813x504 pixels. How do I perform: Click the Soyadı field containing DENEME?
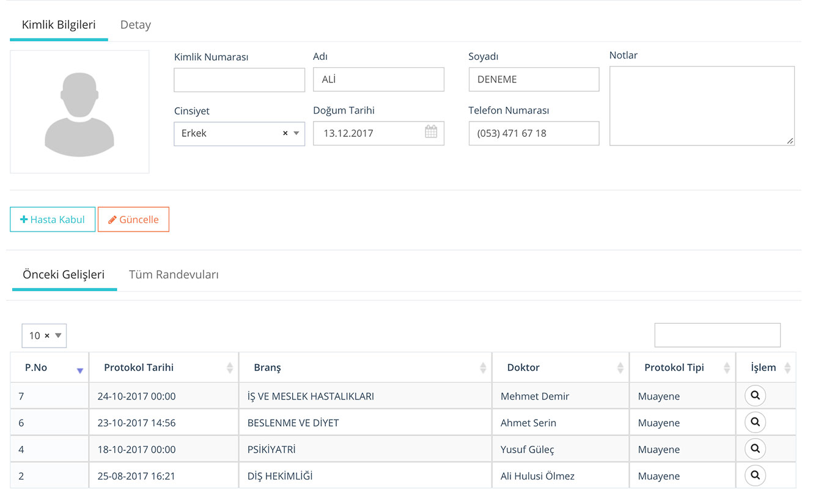pyautogui.click(x=534, y=79)
